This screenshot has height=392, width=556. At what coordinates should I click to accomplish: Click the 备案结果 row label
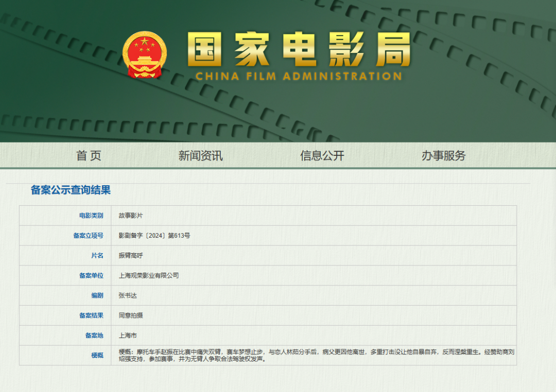pos(91,315)
